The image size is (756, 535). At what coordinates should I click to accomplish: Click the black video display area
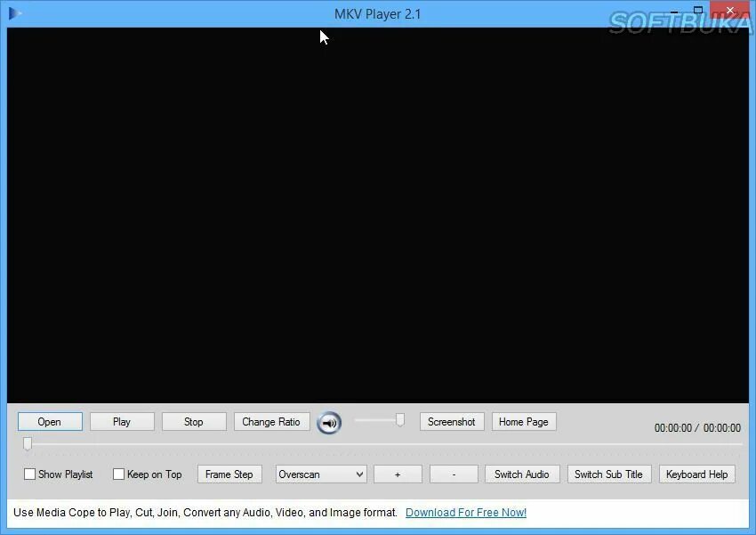377,215
